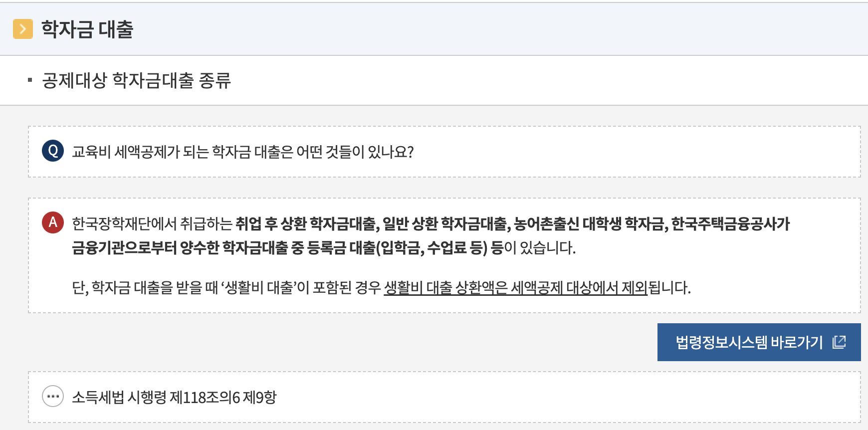The image size is (868, 430).
Task: Open 법령정보시스템 바로가기
Action: [758, 342]
